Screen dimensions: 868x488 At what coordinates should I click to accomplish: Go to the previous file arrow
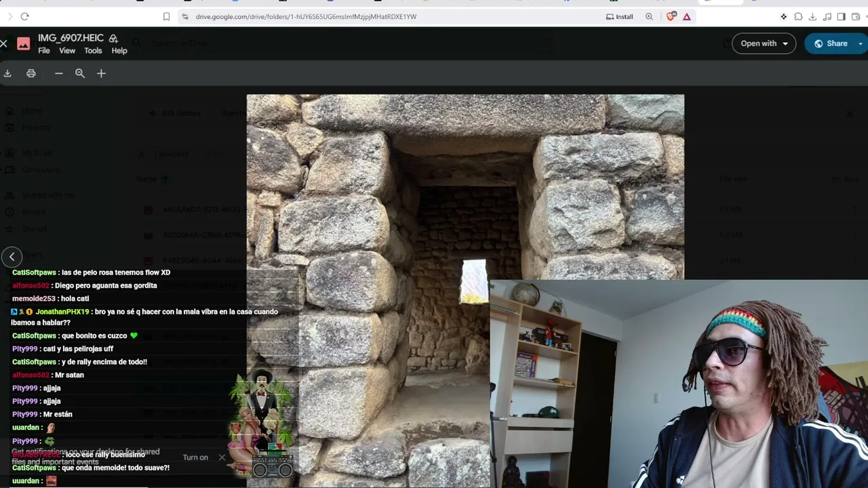pos(12,257)
